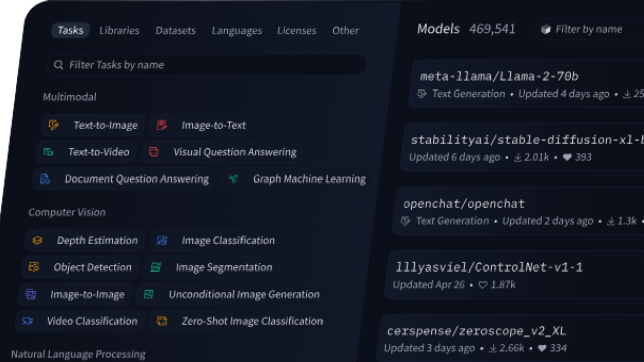Click the 469,541 models count
Image resolution: width=644 pixels, height=362 pixels.
(492, 29)
